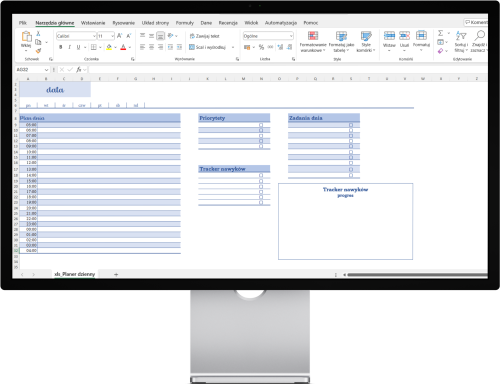Align text to bottom of cell
Screen dimensions: 500x384
[x=160, y=36]
